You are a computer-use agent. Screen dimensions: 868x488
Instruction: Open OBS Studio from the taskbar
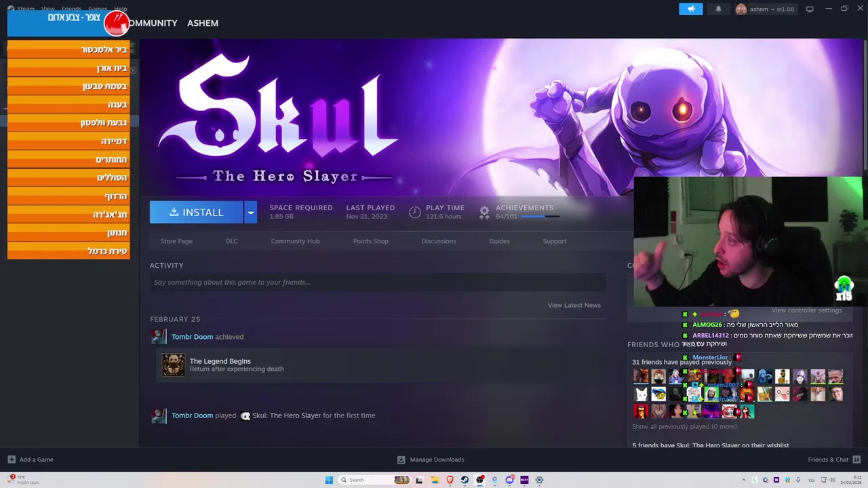[480, 480]
